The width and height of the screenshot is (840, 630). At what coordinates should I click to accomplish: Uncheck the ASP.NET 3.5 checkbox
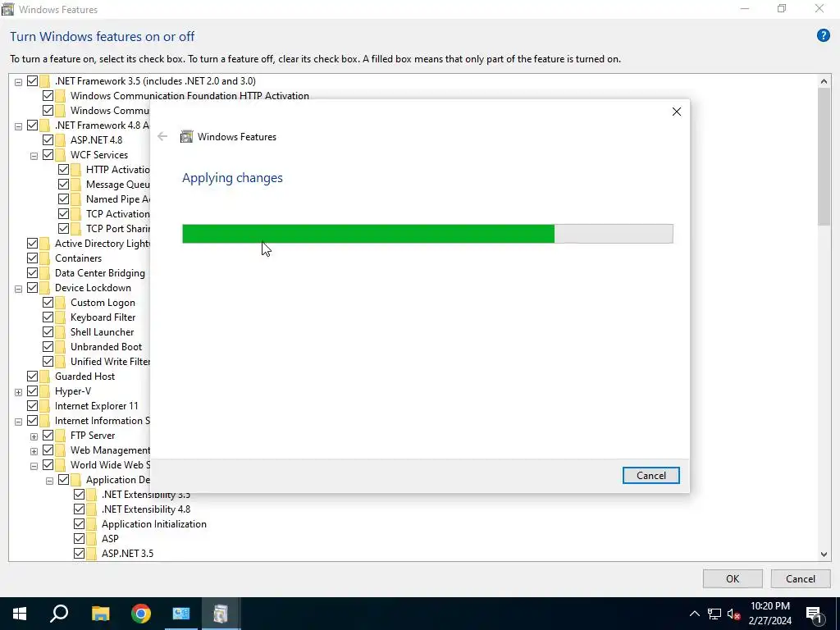pyautogui.click(x=79, y=554)
